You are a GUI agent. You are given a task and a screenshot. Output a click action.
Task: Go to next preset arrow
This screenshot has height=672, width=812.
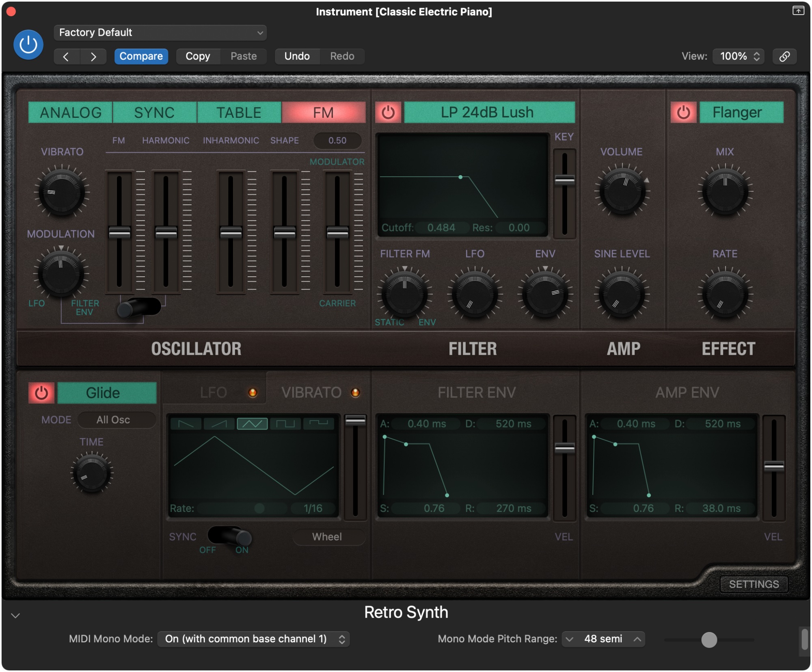[x=93, y=56]
